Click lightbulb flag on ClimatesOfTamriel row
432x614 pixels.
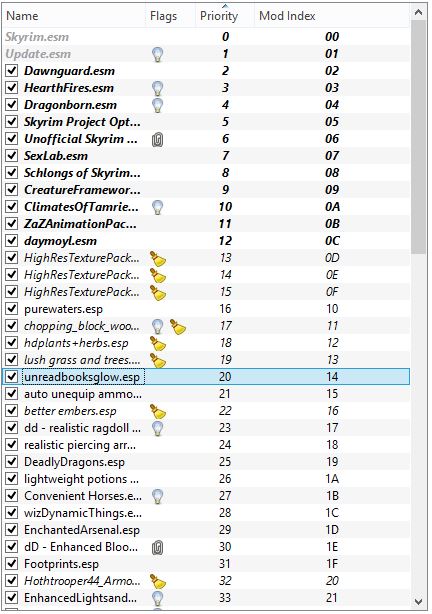click(x=157, y=207)
